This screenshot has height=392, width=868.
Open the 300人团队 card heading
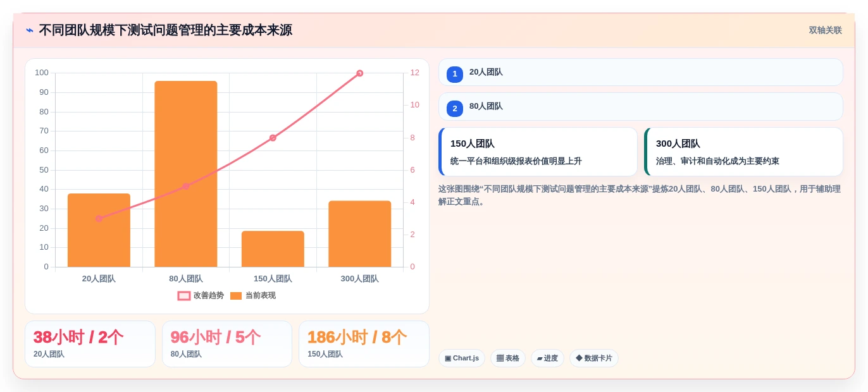point(678,144)
